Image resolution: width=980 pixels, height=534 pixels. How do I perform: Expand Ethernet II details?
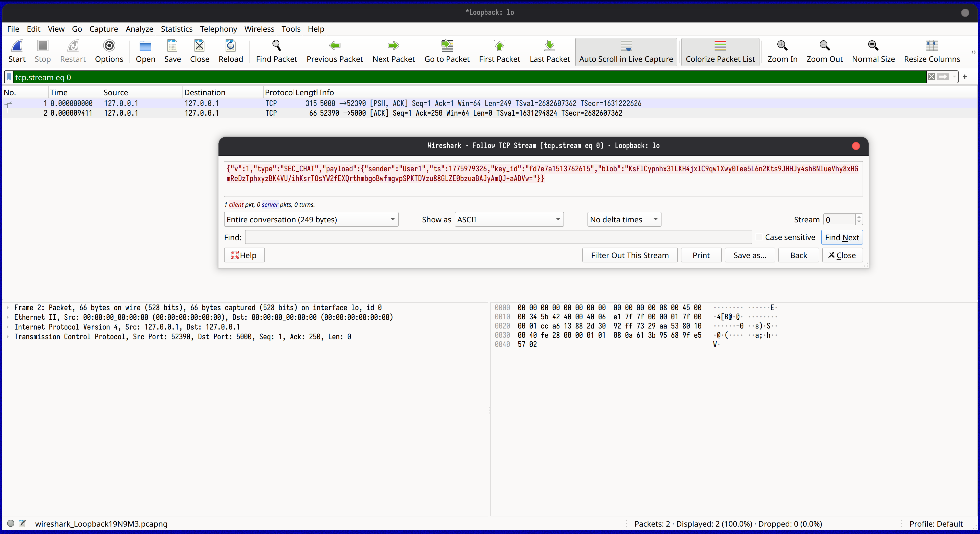click(8, 317)
